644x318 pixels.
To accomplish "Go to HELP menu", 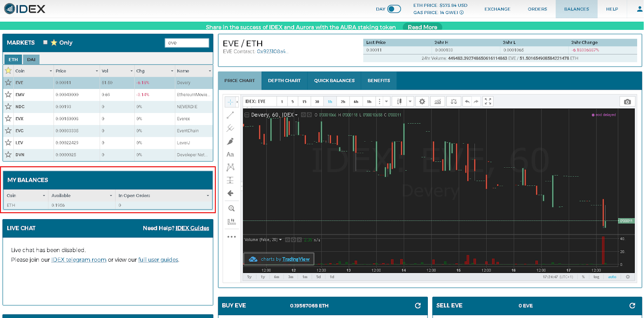I will 612,9.
